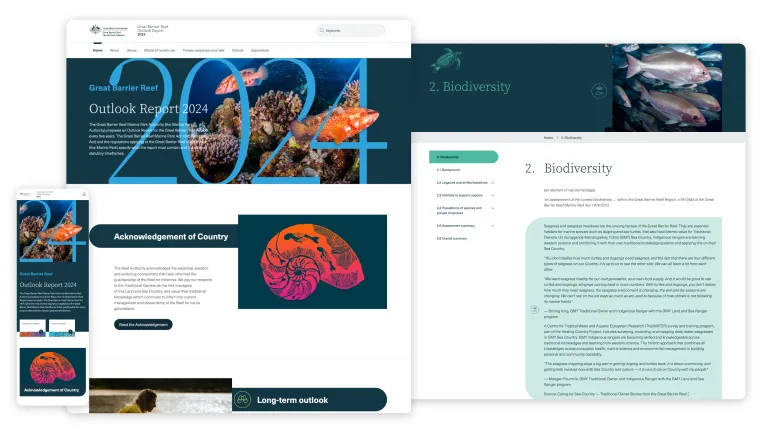Open 2.3 Habitats to support species sidebar item

459,195
